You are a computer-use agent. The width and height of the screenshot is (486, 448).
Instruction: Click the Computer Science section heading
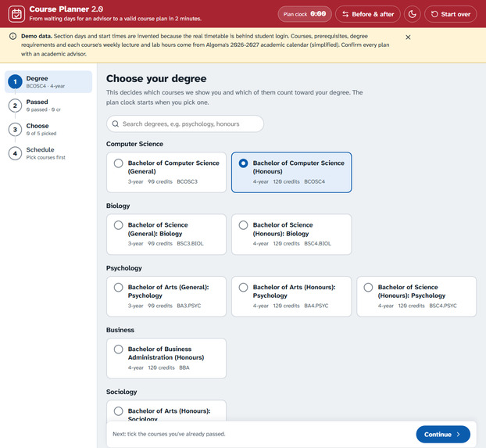pyautogui.click(x=134, y=144)
